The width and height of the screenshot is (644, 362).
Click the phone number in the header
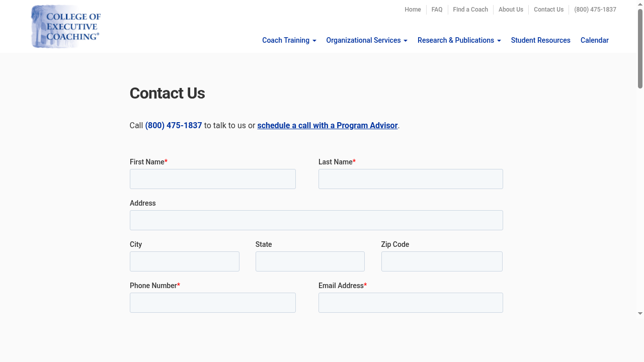[595, 10]
